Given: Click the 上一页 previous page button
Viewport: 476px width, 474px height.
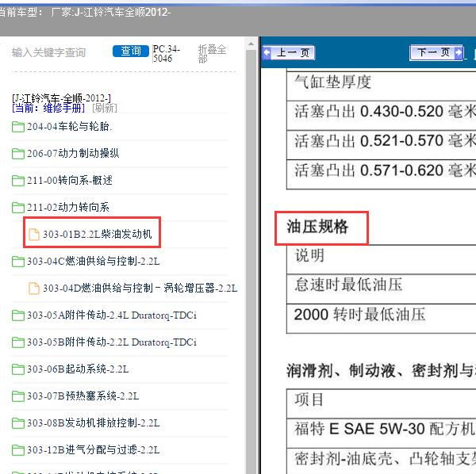Looking at the screenshot, I should point(289,53).
